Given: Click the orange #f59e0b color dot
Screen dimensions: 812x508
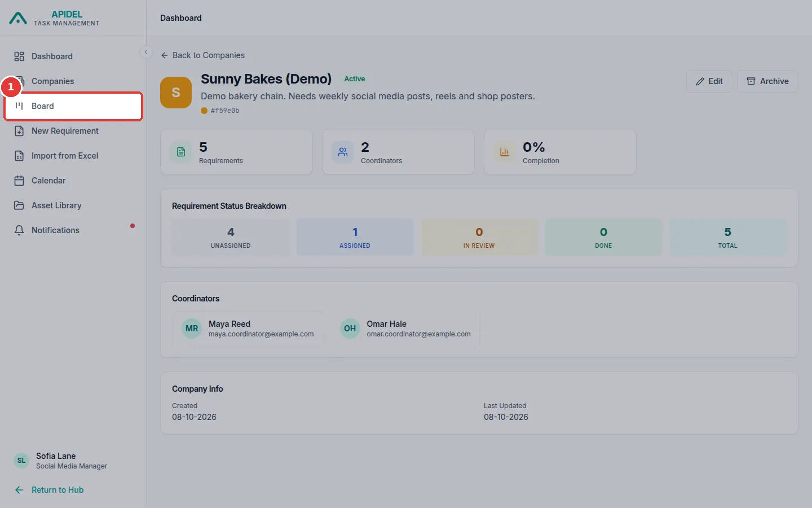Looking at the screenshot, I should 204,111.
